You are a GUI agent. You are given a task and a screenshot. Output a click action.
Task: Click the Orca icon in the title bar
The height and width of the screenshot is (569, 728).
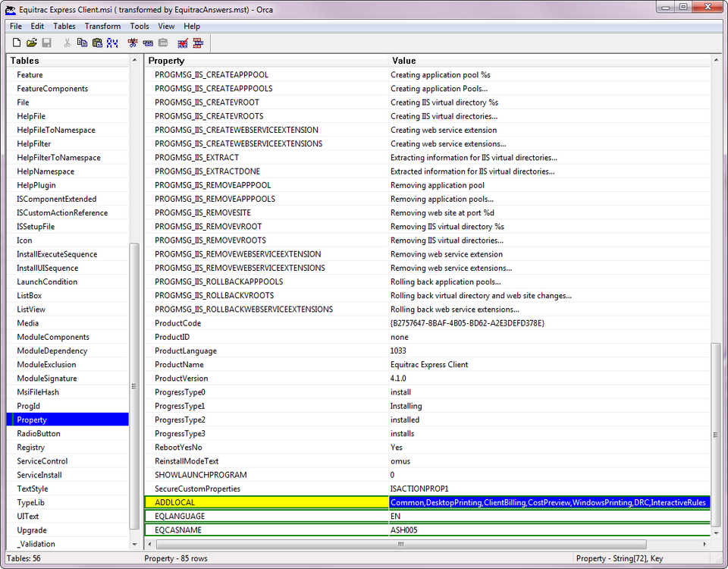tap(10, 10)
